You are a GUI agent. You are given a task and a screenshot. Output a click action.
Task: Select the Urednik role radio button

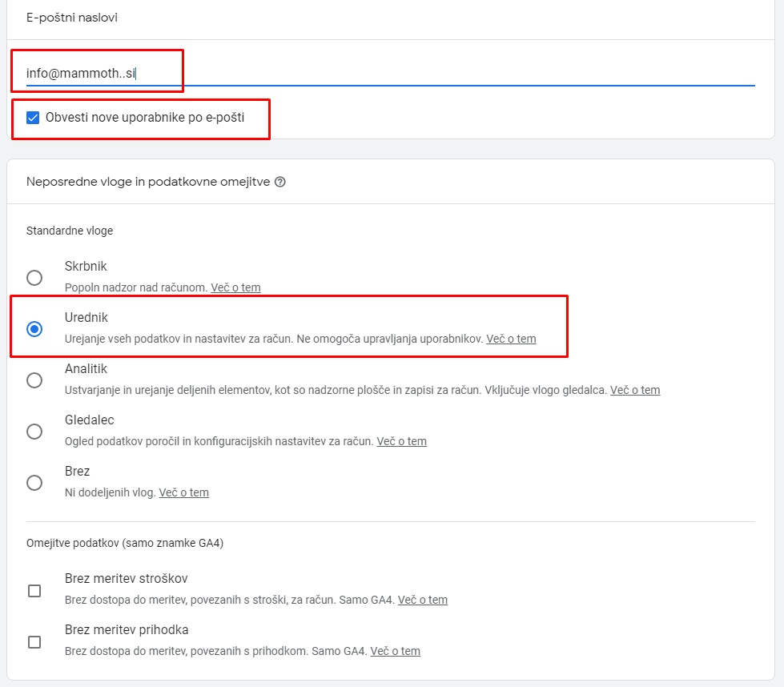[x=34, y=329]
